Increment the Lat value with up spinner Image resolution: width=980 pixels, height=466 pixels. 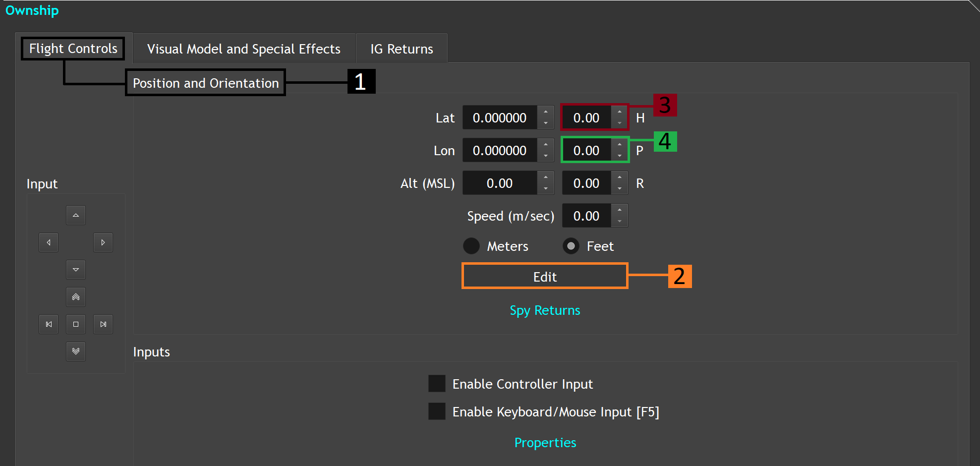point(546,112)
